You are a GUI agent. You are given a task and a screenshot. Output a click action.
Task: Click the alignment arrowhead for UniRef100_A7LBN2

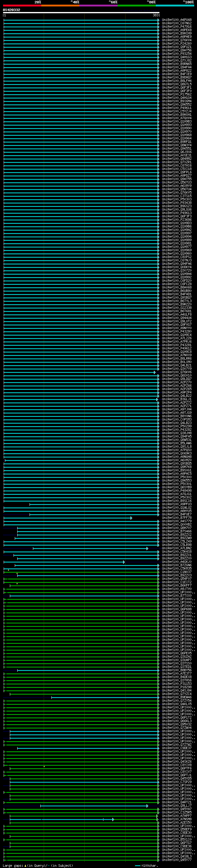[x=147, y=549]
